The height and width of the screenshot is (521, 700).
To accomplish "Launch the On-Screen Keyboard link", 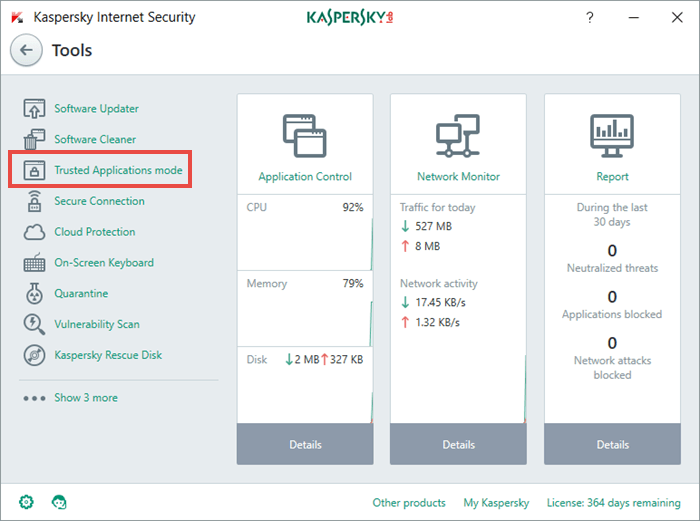I will click(x=104, y=263).
